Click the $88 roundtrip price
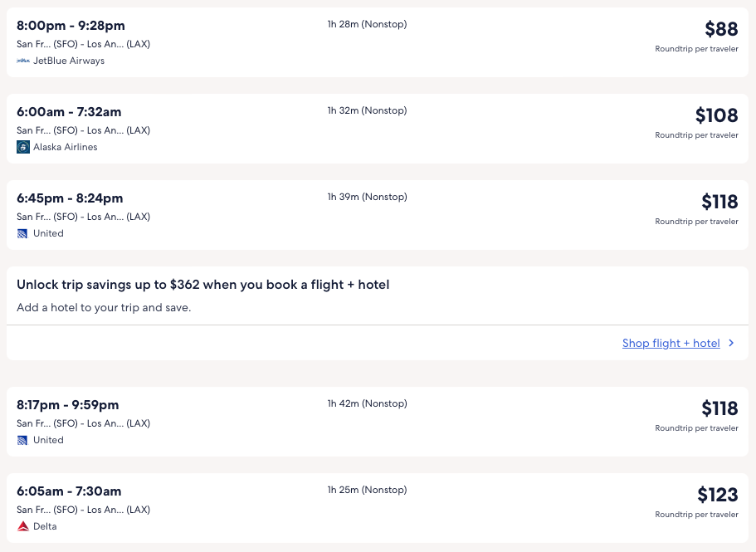756x552 pixels. tap(720, 30)
